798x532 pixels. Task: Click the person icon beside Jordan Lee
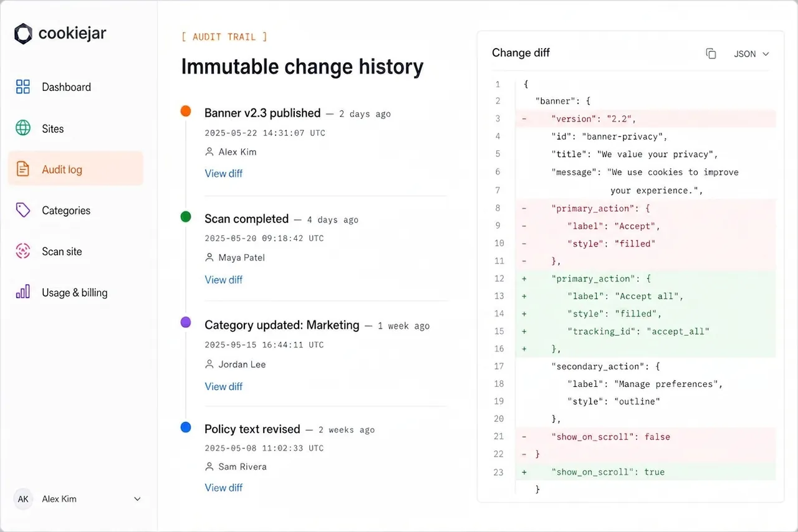coord(209,364)
